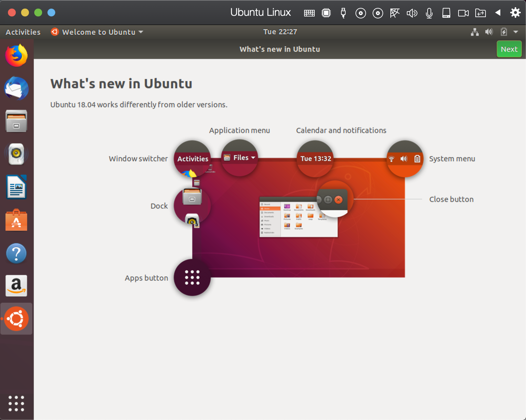Click the VM camera icon
Image resolution: width=526 pixels, height=420 pixels.
[463, 13]
